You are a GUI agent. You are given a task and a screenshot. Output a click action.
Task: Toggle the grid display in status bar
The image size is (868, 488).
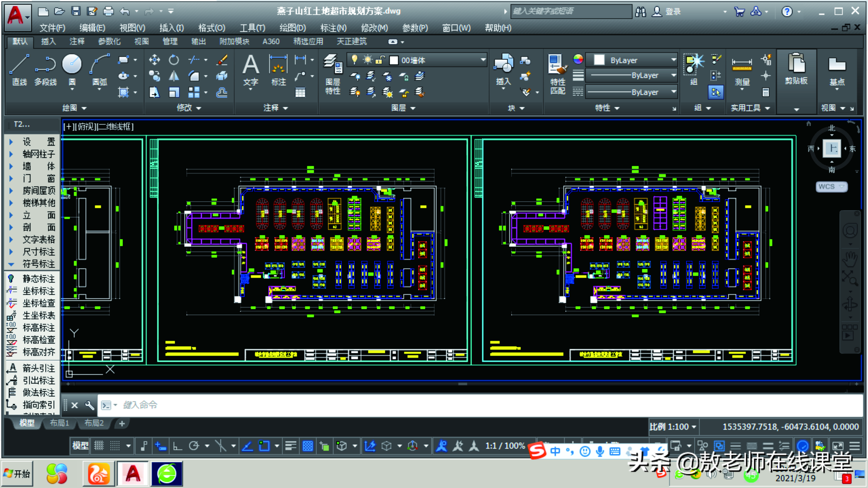[99, 446]
